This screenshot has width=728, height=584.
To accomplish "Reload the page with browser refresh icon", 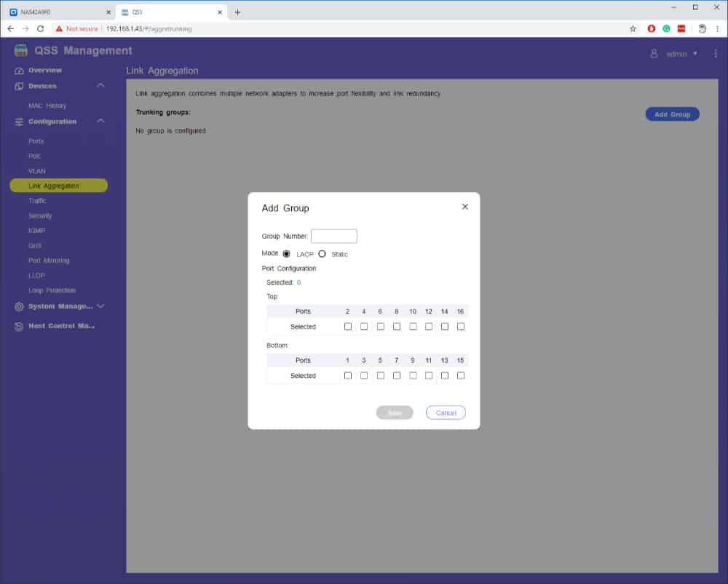I will click(x=41, y=28).
